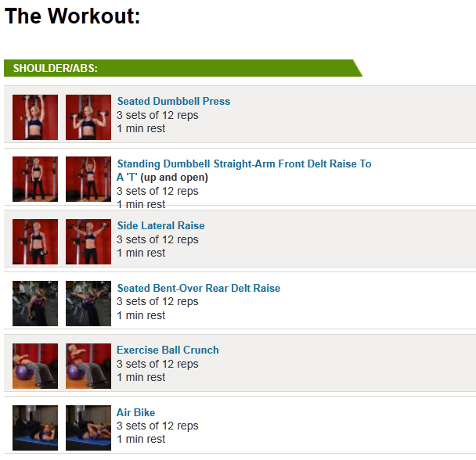Show second Air Bike thumbnail
Image resolution: width=476 pixels, height=460 pixels.
88,428
